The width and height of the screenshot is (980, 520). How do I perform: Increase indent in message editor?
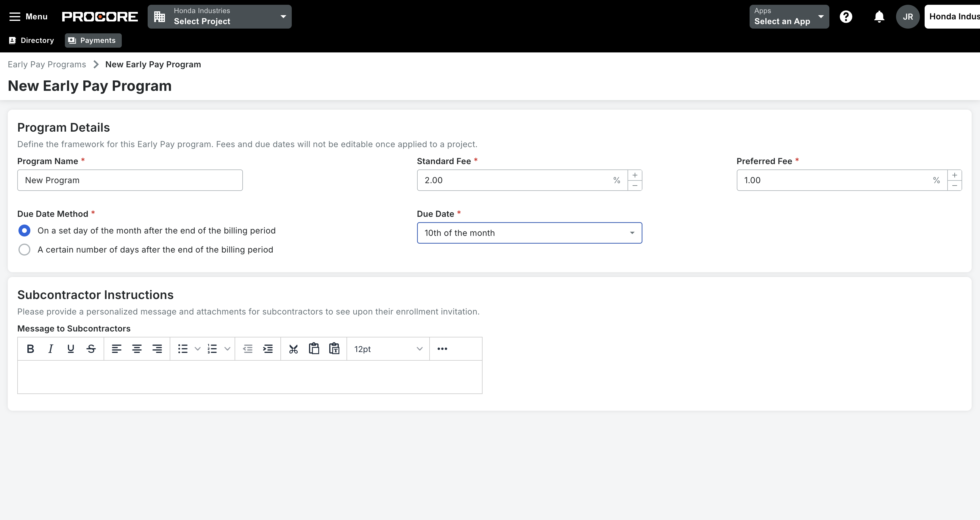pyautogui.click(x=268, y=349)
